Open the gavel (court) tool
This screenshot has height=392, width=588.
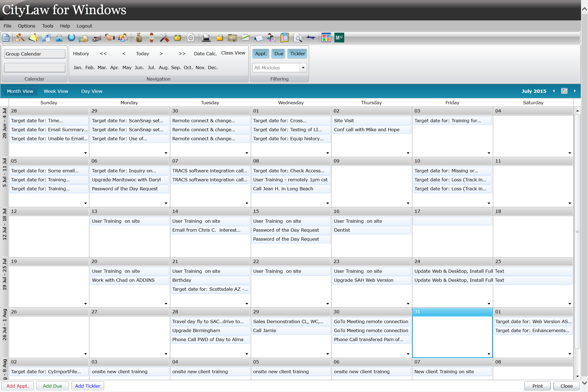(20, 38)
